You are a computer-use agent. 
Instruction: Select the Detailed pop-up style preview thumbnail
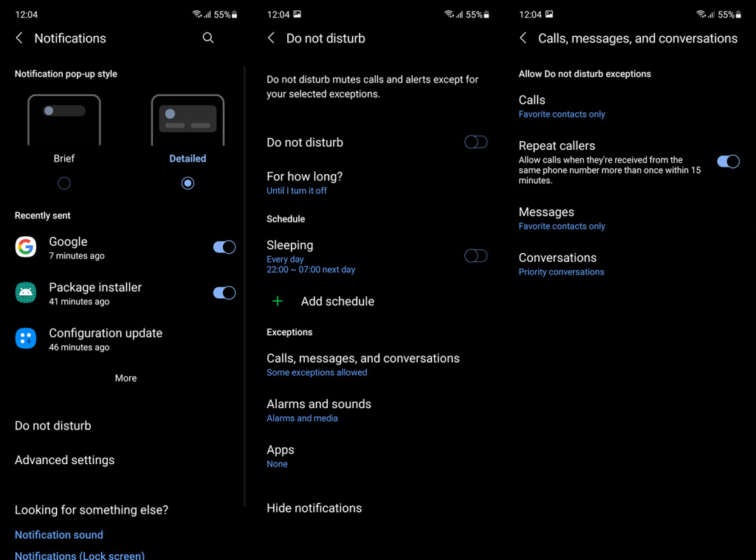click(x=188, y=120)
